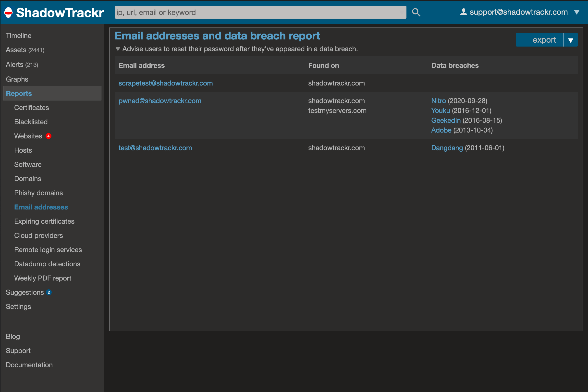Screen dimensions: 588x392
Task: Click the Suggestions notification badge
Action: coord(49,292)
